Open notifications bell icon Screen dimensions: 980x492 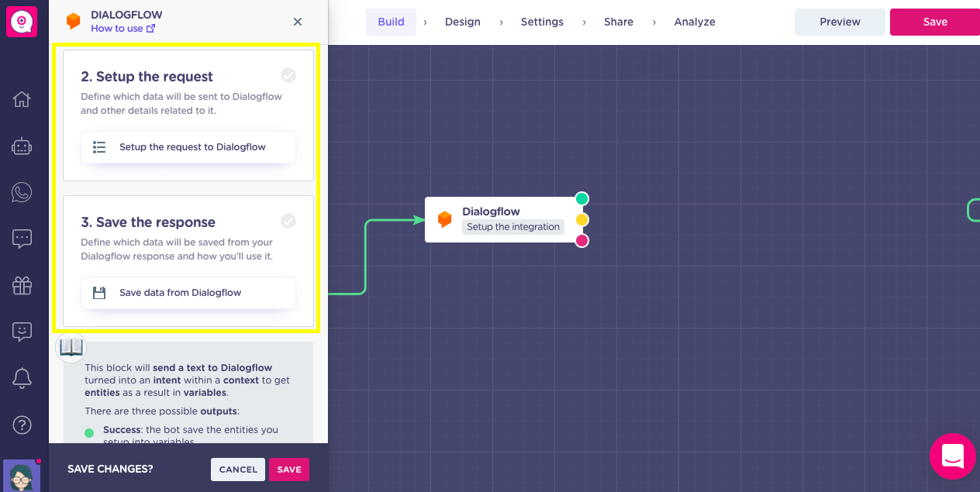[22, 378]
